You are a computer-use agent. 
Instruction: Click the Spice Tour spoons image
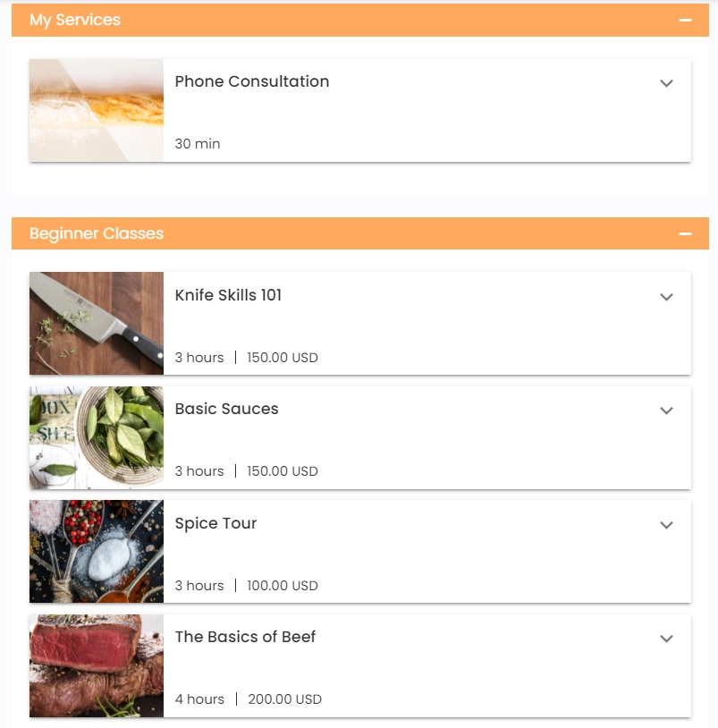(x=97, y=552)
